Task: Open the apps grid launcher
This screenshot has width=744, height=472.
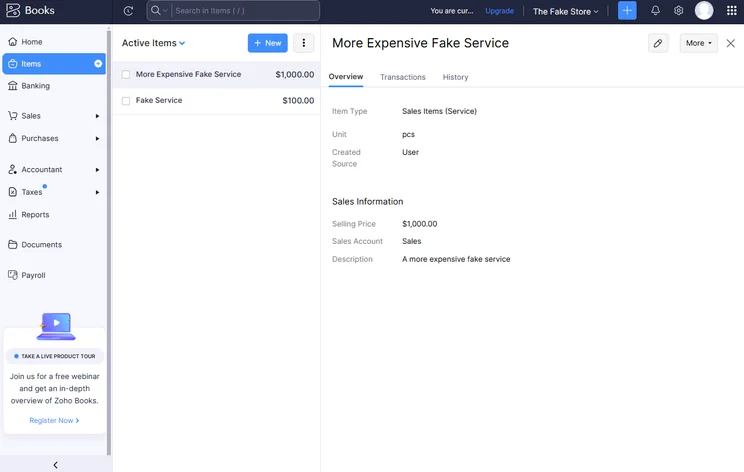Action: 732,10
